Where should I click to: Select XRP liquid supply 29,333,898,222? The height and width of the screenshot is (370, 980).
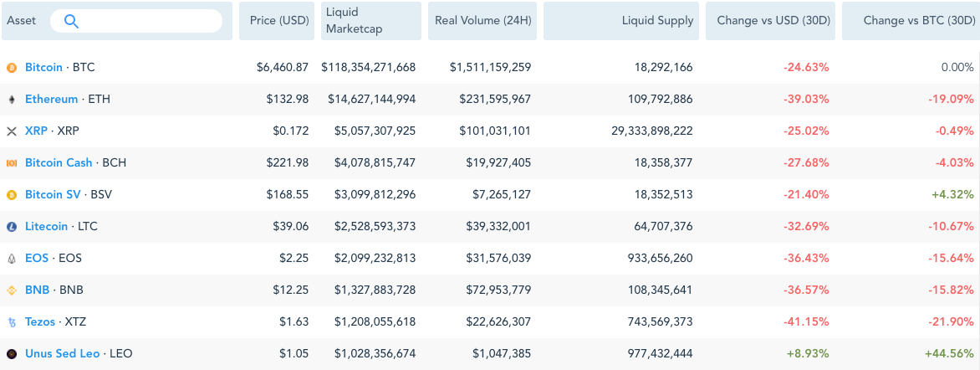coord(652,131)
